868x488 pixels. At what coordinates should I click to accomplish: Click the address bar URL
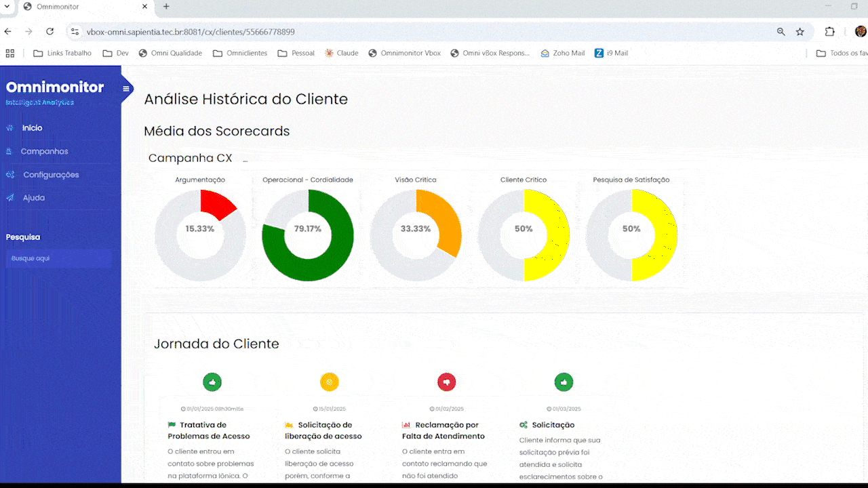pyautogui.click(x=191, y=32)
